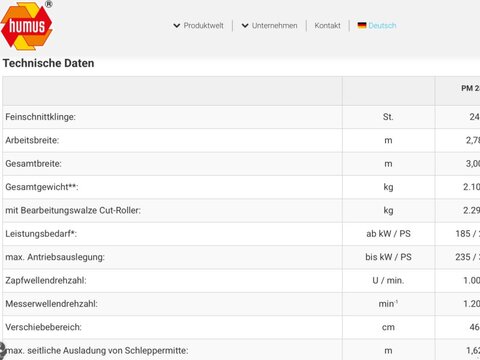Click the 'U / min.' unit cell
480x360 pixels.
pyautogui.click(x=388, y=280)
